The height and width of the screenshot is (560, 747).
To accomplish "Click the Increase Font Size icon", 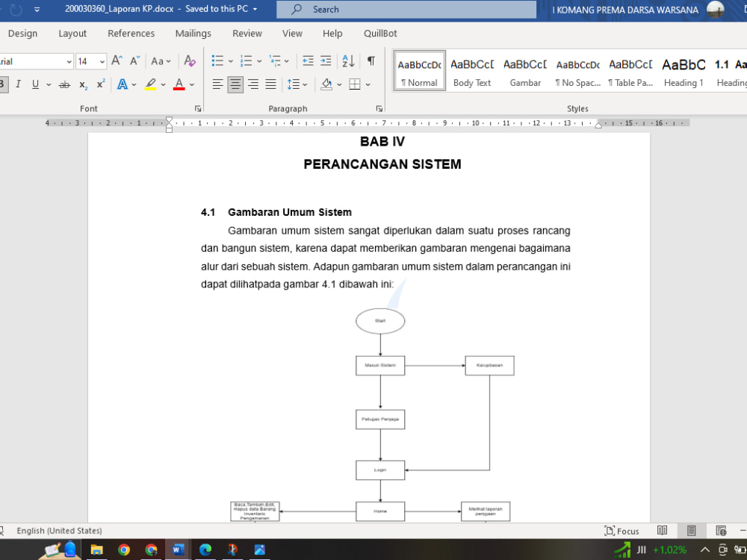I will [117, 61].
